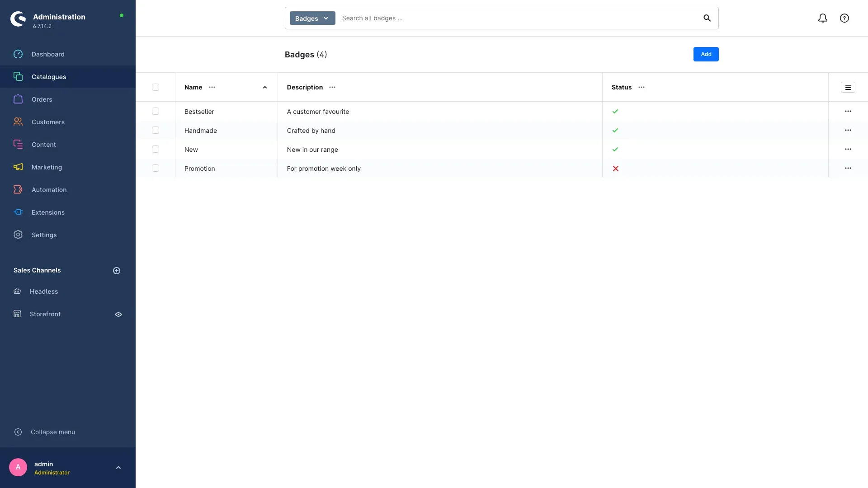Click the admin avatar circle
868x488 pixels.
[x=18, y=467]
